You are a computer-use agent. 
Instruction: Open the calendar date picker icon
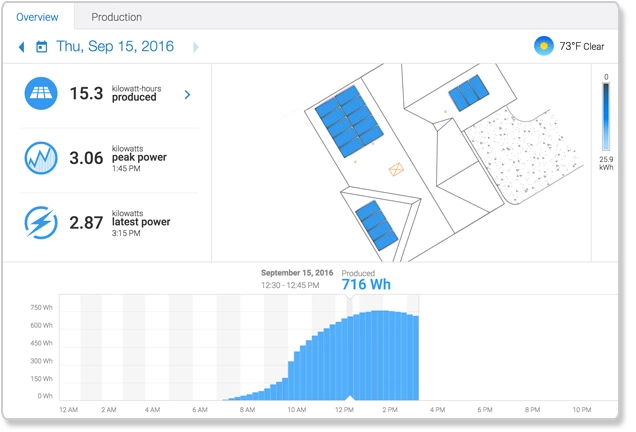[x=41, y=47]
